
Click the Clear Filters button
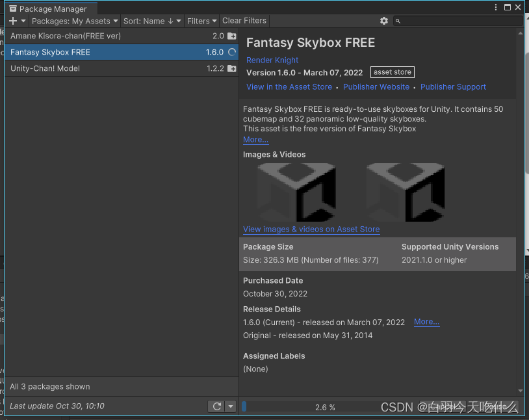pos(244,21)
